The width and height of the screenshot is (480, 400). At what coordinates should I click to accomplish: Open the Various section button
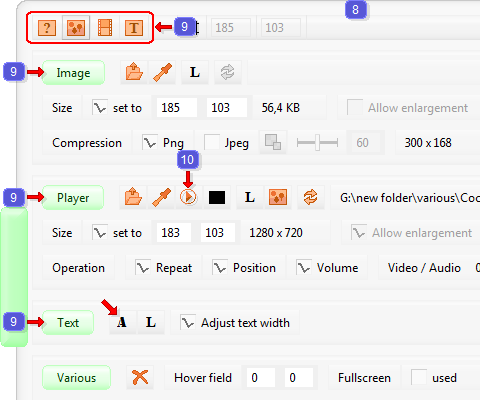(76, 378)
